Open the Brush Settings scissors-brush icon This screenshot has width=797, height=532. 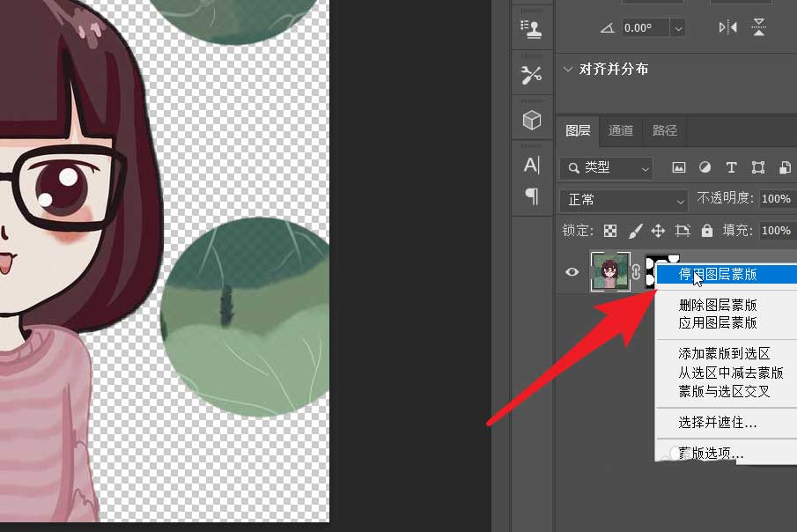point(531,75)
